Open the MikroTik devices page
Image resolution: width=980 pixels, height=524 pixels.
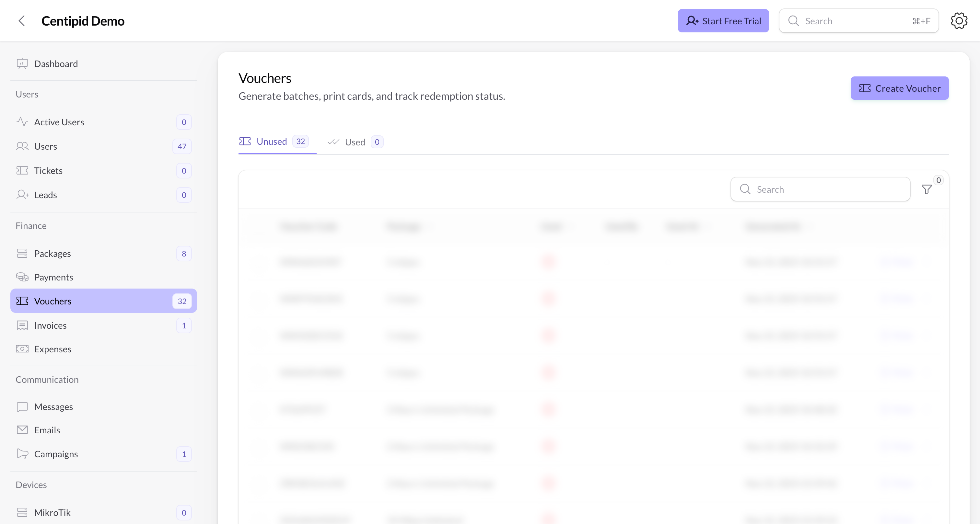[x=52, y=512]
